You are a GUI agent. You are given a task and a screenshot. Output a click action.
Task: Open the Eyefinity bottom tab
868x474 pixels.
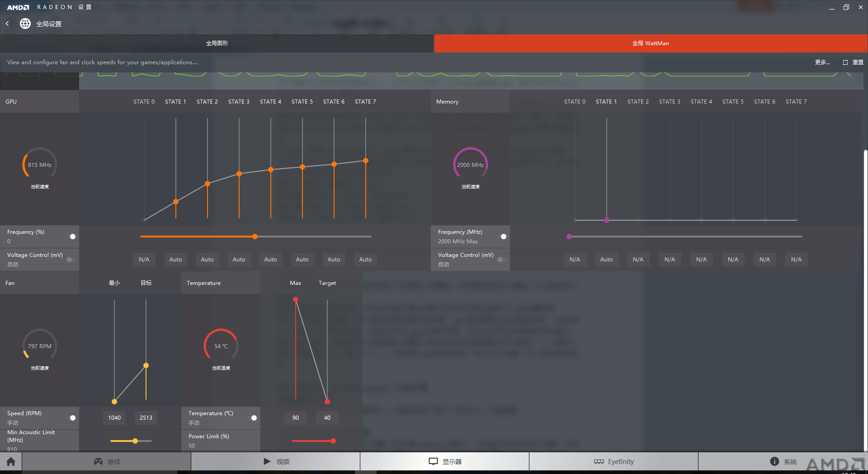click(x=614, y=461)
